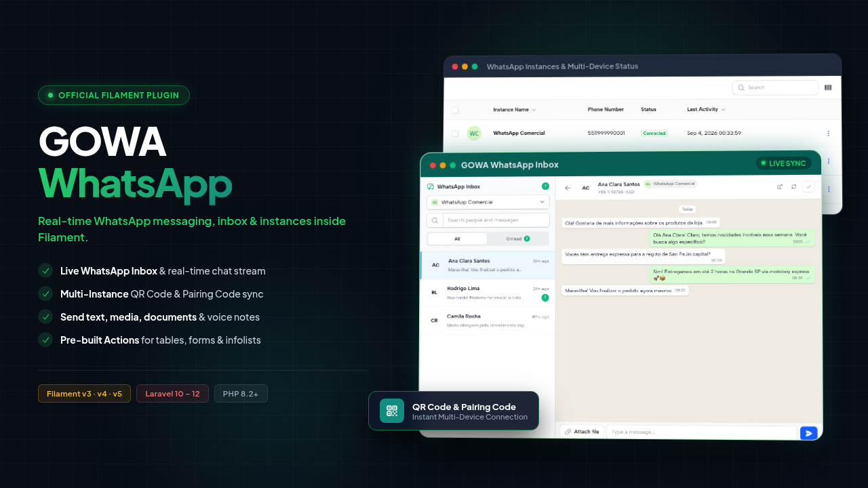The height and width of the screenshot is (488, 868).
Task: Refresh the conversation with the sync icon
Action: point(793,187)
